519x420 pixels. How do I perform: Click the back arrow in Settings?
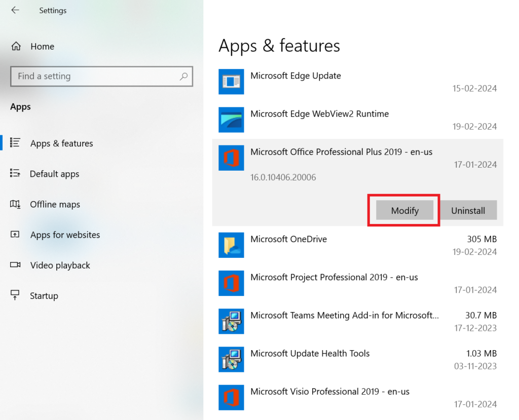[15, 10]
